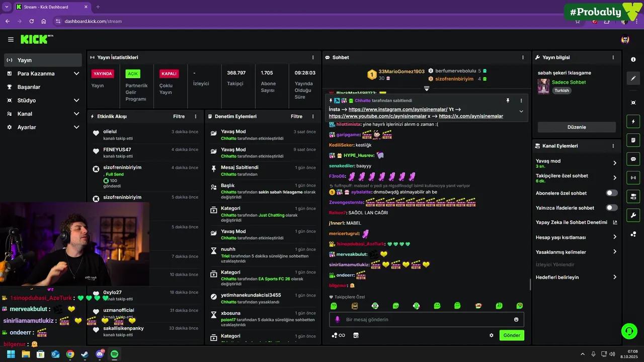The image size is (644, 362).
Task: Open options for Yayın İstatistikleri panel
Action: pyautogui.click(x=313, y=57)
